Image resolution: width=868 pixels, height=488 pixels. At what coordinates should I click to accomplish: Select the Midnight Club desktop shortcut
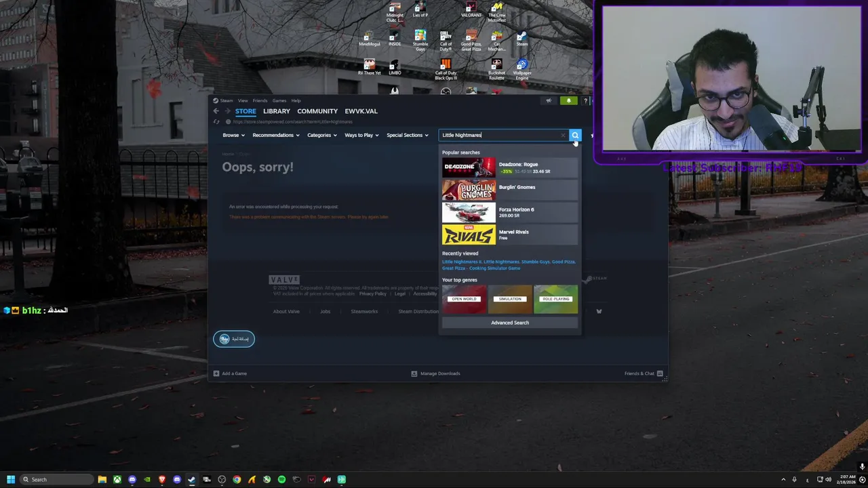pyautogui.click(x=395, y=13)
